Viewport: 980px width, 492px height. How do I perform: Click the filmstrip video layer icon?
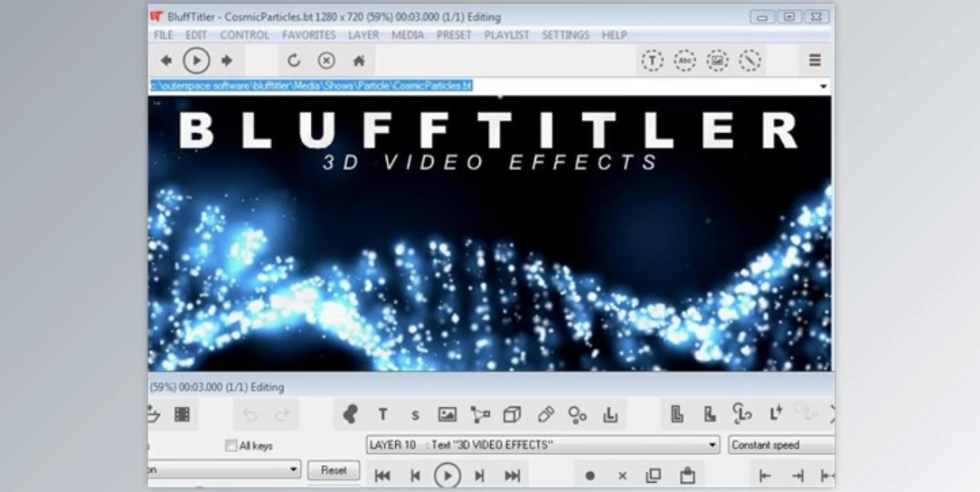click(x=182, y=414)
